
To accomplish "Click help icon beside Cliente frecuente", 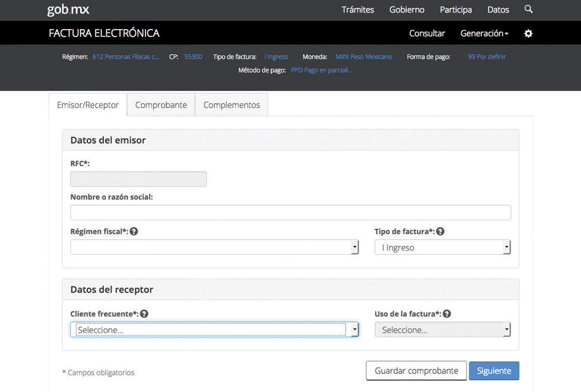I will tap(144, 314).
